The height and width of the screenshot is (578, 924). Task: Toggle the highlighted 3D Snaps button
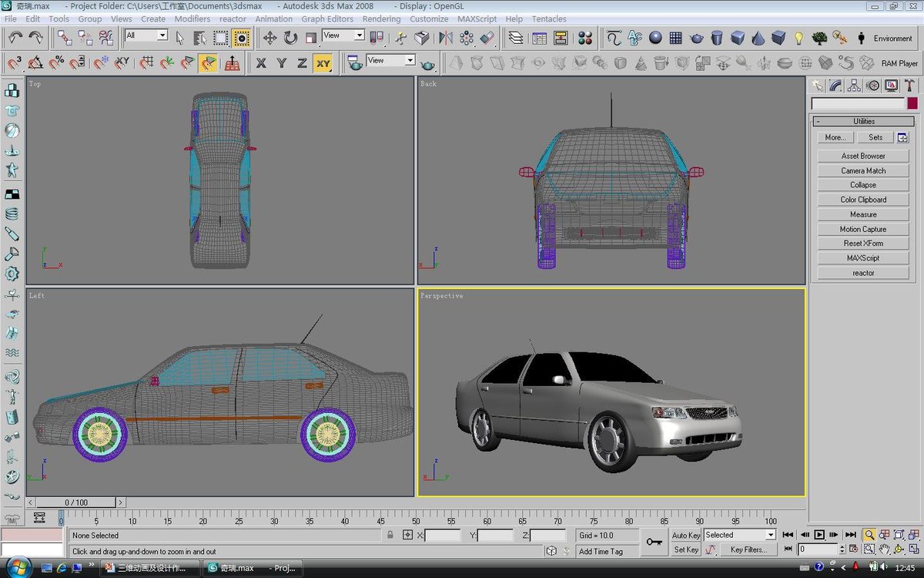coord(207,62)
